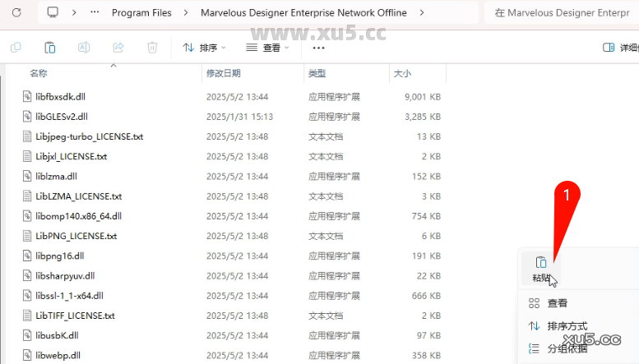Expand the chevron after Marveous Designer Enterprise Network Offline
The image size is (639, 364).
[x=424, y=12]
